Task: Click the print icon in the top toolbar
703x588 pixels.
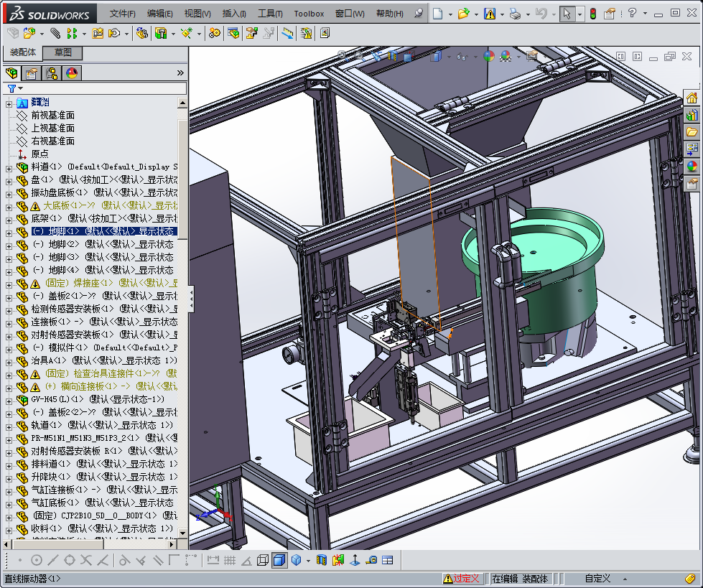Action: pos(515,14)
